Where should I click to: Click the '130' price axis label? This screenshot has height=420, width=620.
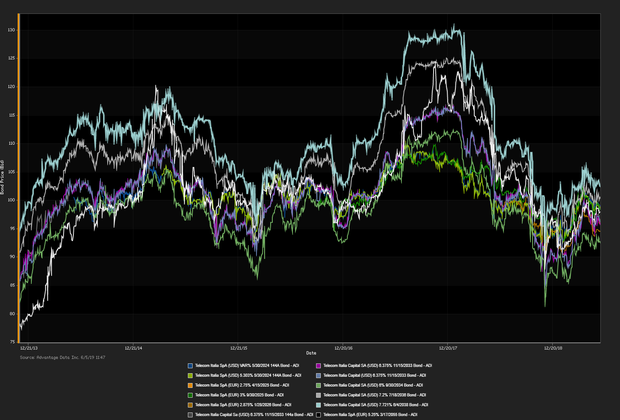coord(11,30)
